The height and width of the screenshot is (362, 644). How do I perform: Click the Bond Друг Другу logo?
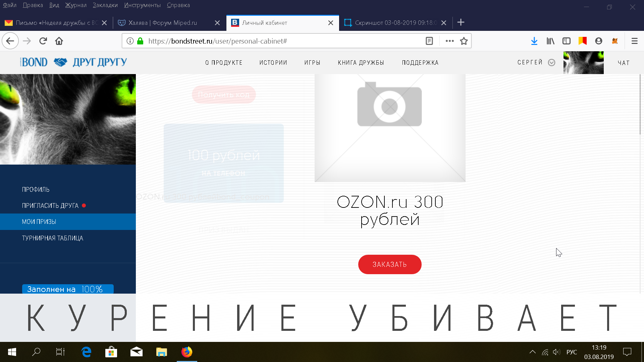(73, 62)
